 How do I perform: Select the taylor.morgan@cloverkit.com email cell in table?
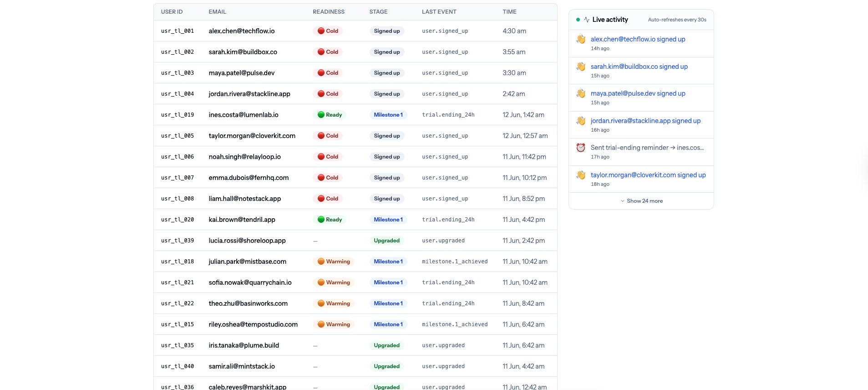[x=252, y=136]
